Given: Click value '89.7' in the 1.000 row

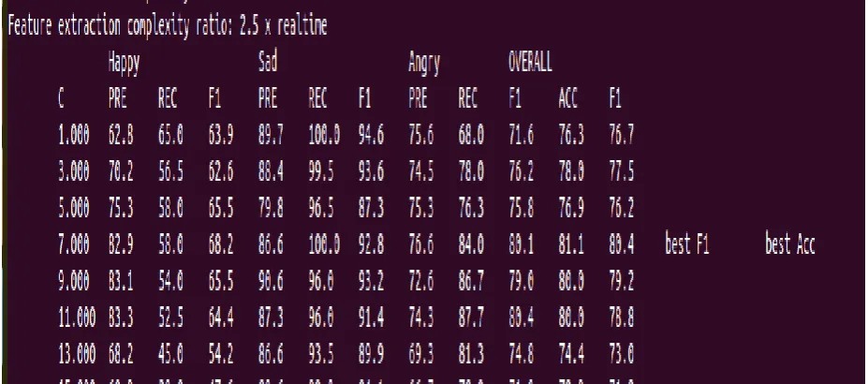Looking at the screenshot, I should point(271,135).
